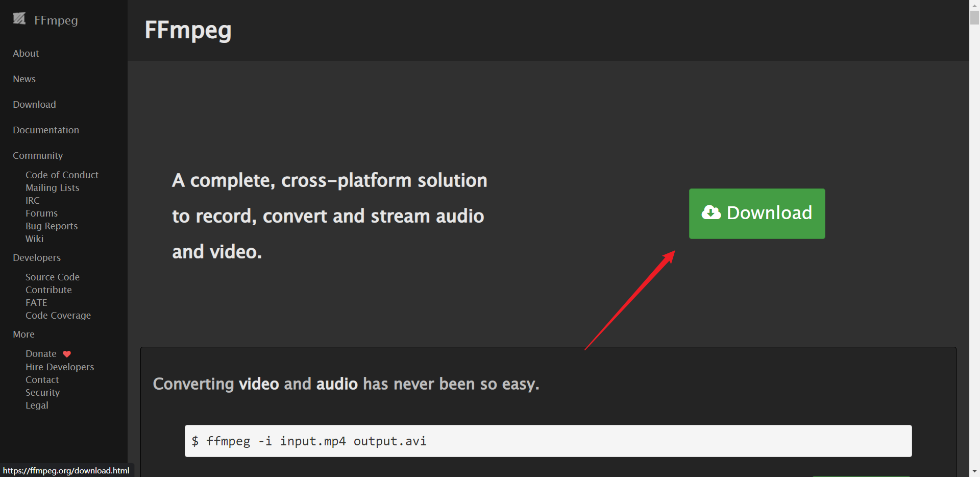Click the cloud download icon on green button
Viewport: 980px width, 477px height.
click(711, 212)
